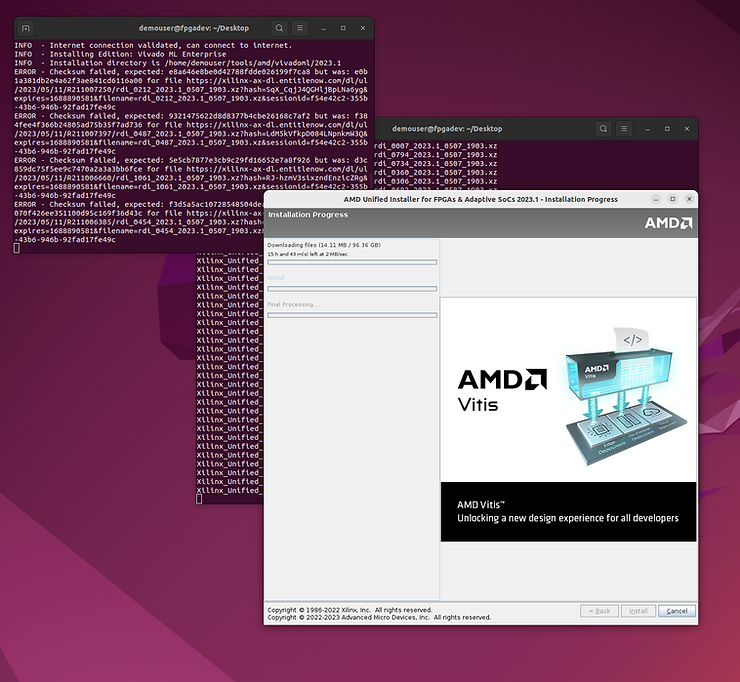
Task: Click the front terminal title demouser@fpgadev
Action: click(x=193, y=28)
